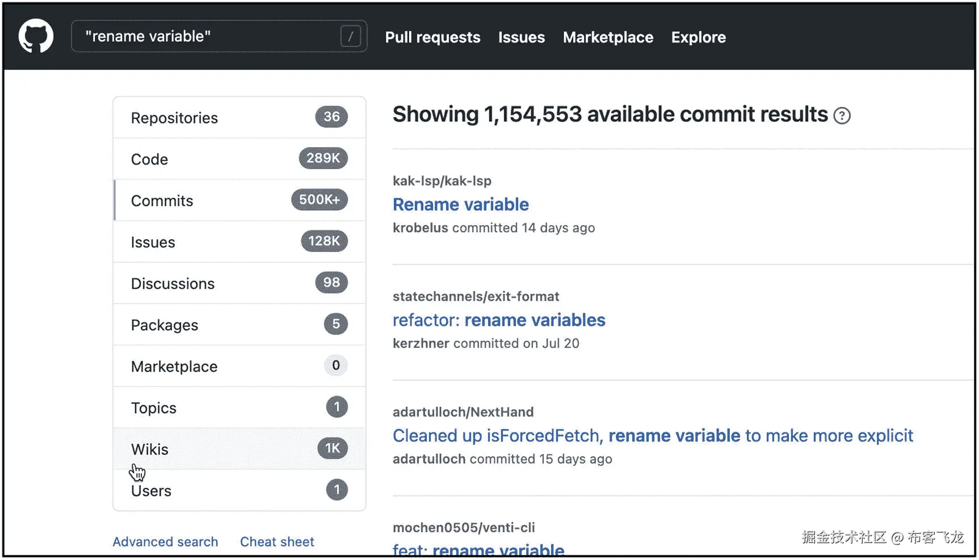Screen dimensions: 979x560
Task: Click the "rename variable" search field
Action: click(210, 36)
